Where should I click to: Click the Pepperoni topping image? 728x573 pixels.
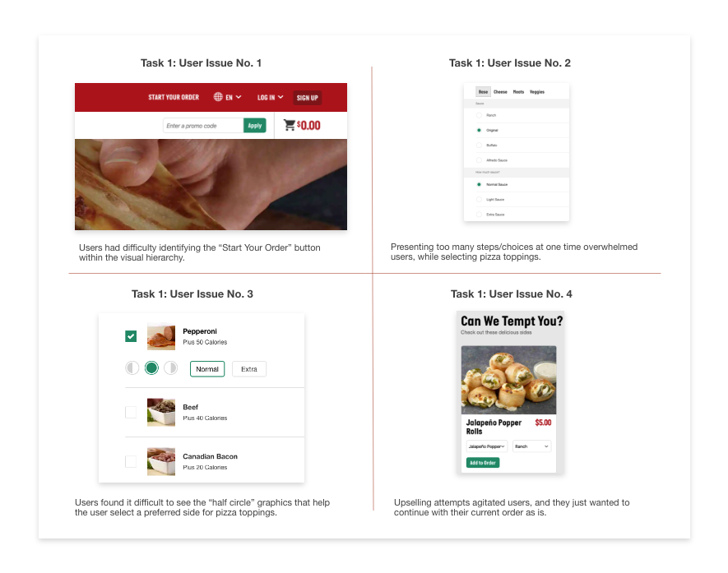point(161,336)
